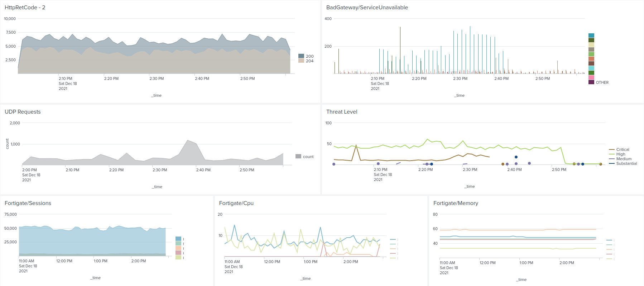Select the Critical series in Threat Level legend
The height and width of the screenshot is (286, 644).
click(619, 149)
